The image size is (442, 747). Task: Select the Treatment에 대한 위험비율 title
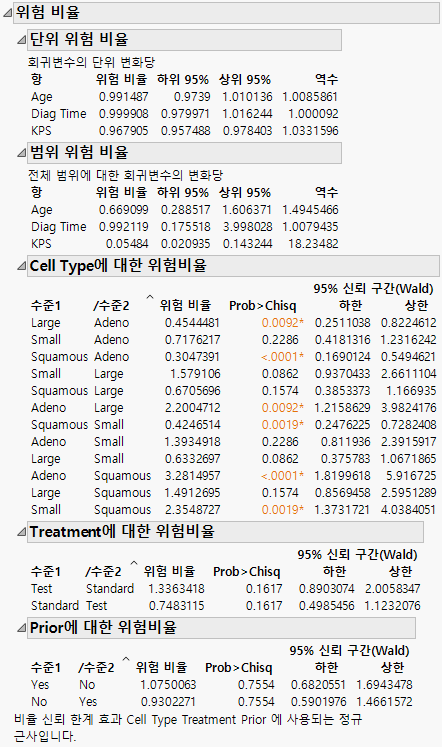click(x=225, y=532)
